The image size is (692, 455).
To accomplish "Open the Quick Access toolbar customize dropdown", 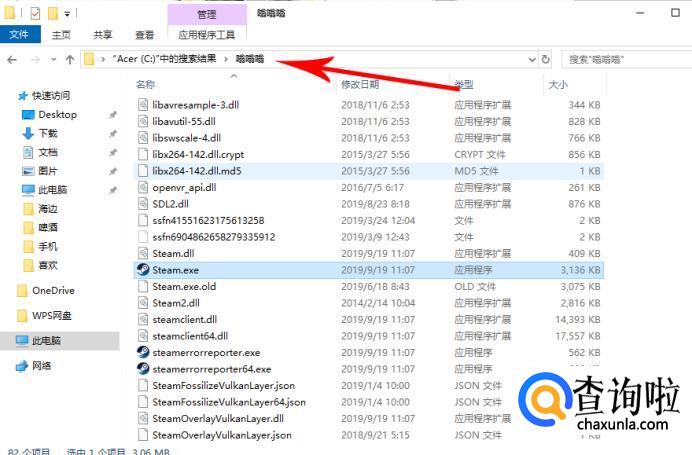I will click(67, 14).
